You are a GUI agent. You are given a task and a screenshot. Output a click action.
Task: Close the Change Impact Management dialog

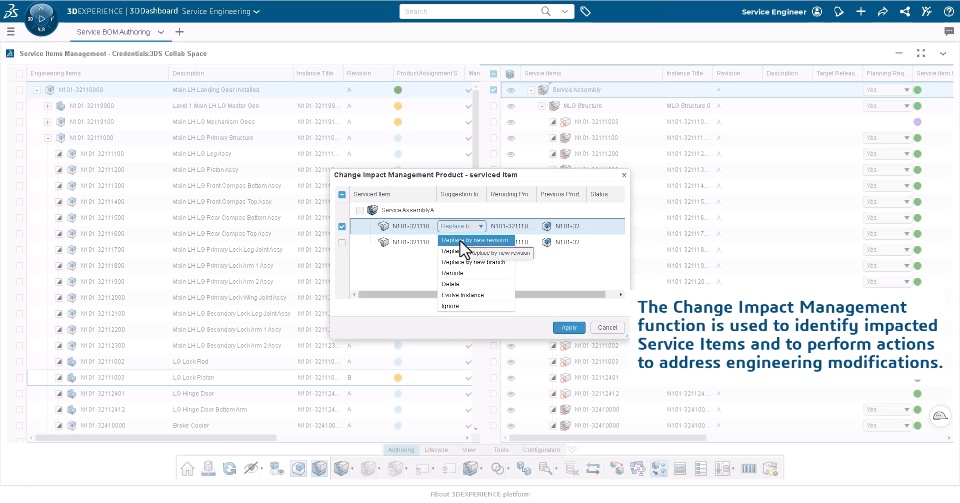click(624, 175)
